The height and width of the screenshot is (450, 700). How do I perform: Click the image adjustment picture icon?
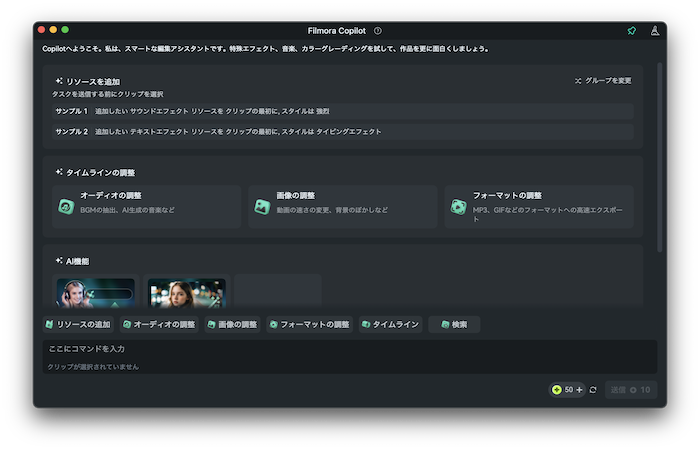(262, 207)
